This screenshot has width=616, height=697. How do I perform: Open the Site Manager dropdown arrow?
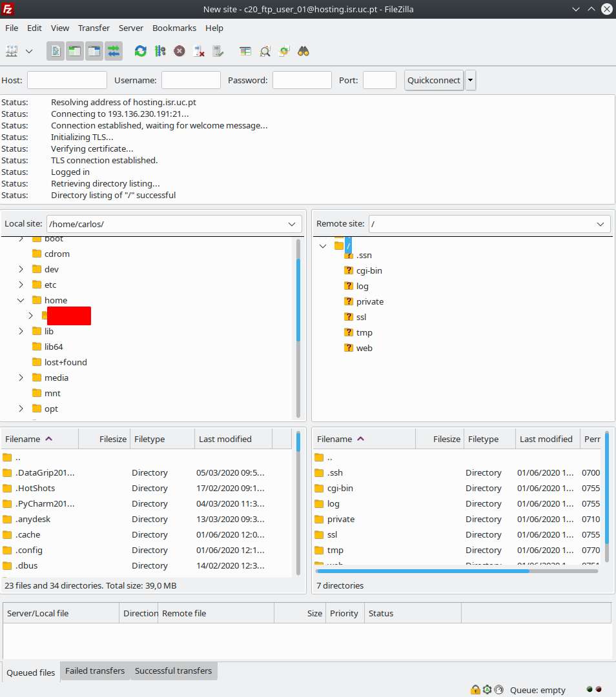coord(29,51)
